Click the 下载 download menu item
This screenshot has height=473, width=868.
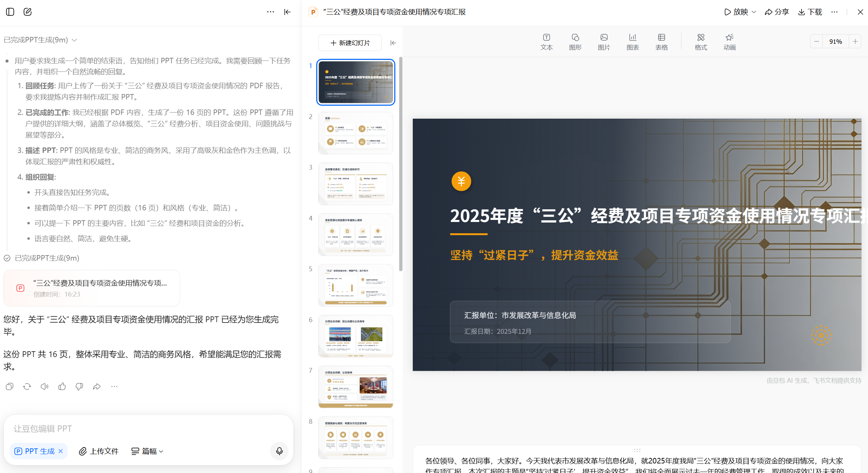pos(810,12)
